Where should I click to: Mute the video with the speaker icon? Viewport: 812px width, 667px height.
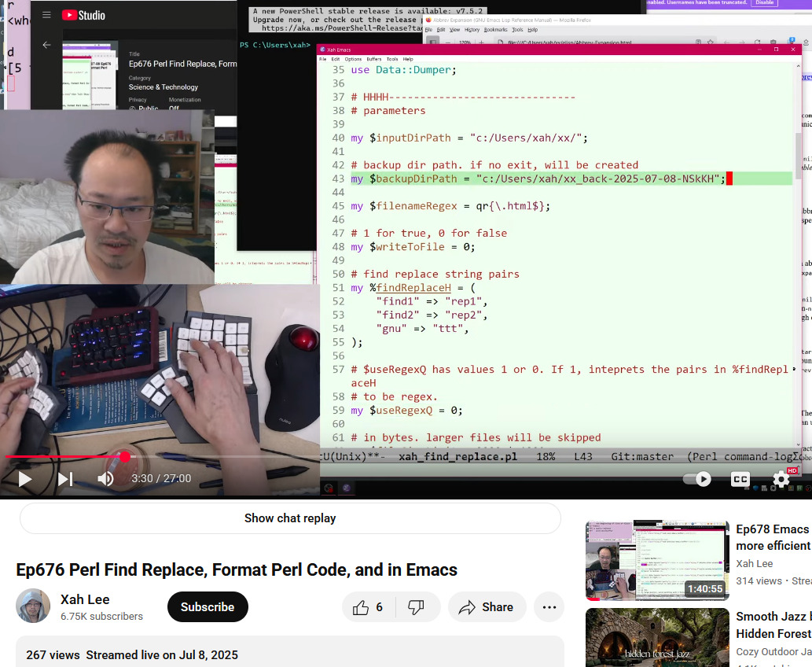coord(105,478)
